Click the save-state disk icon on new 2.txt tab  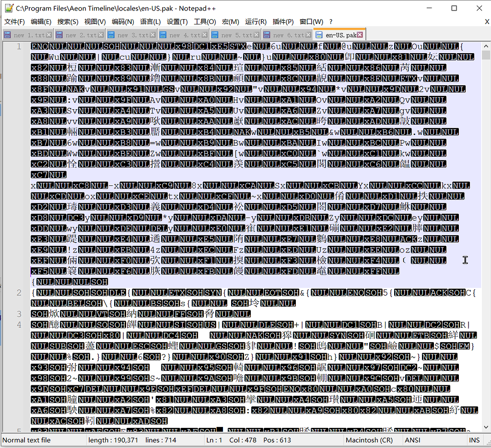tap(59, 35)
